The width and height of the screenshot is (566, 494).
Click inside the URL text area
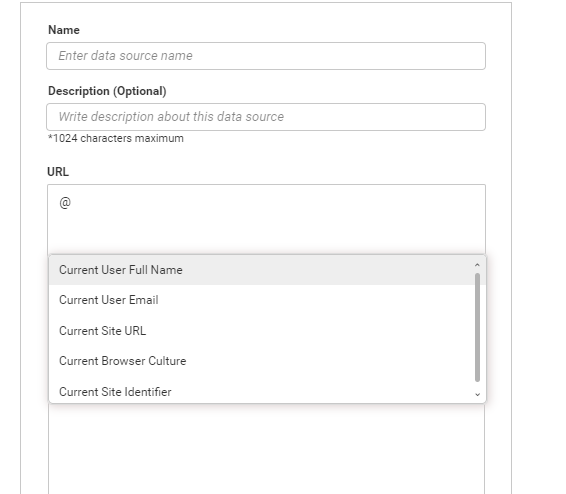(x=266, y=219)
